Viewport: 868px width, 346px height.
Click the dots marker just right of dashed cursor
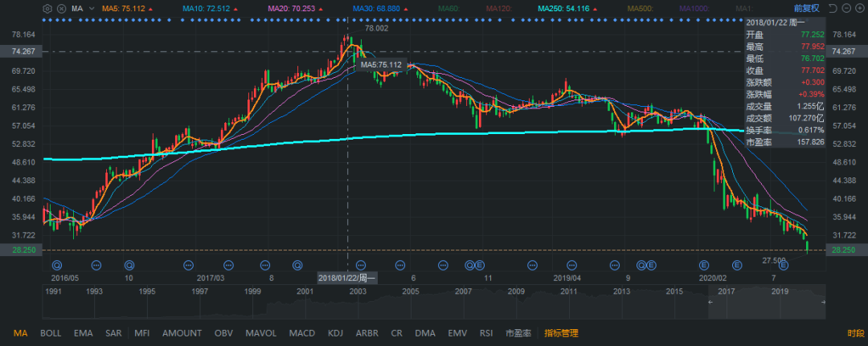click(x=361, y=266)
